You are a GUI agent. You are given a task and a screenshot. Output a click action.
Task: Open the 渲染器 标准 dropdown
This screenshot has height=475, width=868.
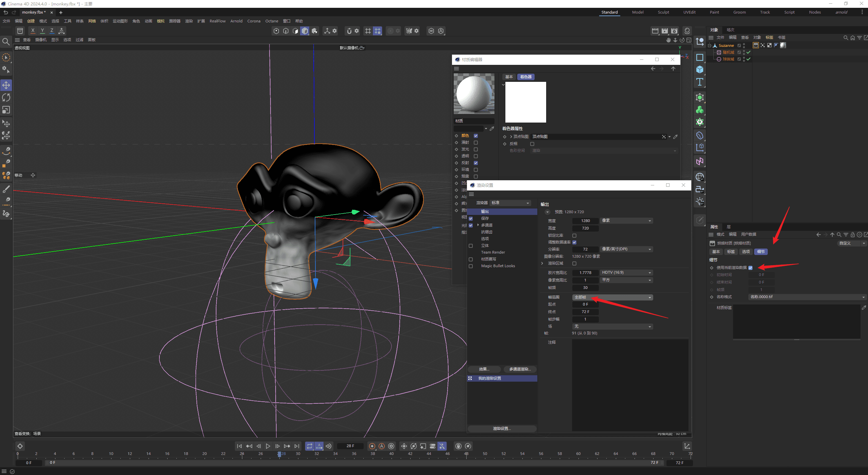coord(510,203)
